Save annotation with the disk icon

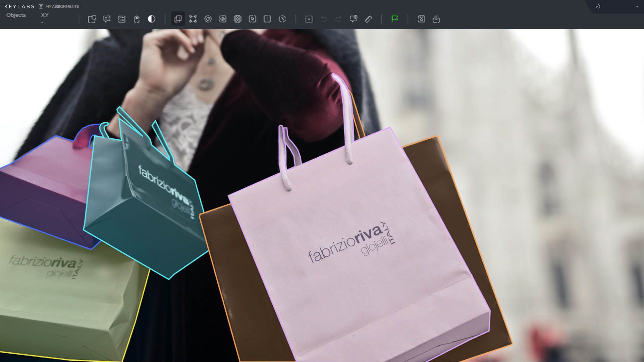point(421,19)
